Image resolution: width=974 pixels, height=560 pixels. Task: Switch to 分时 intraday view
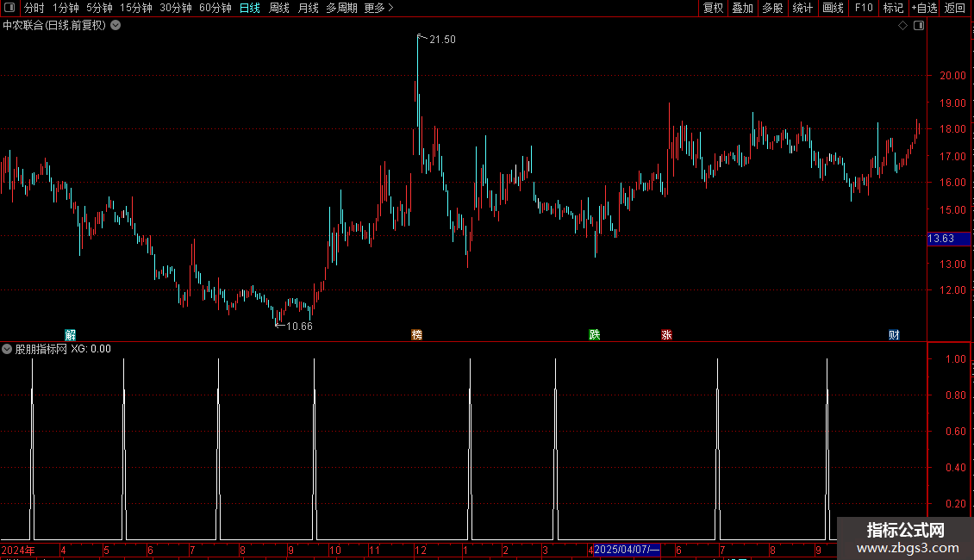click(x=34, y=8)
